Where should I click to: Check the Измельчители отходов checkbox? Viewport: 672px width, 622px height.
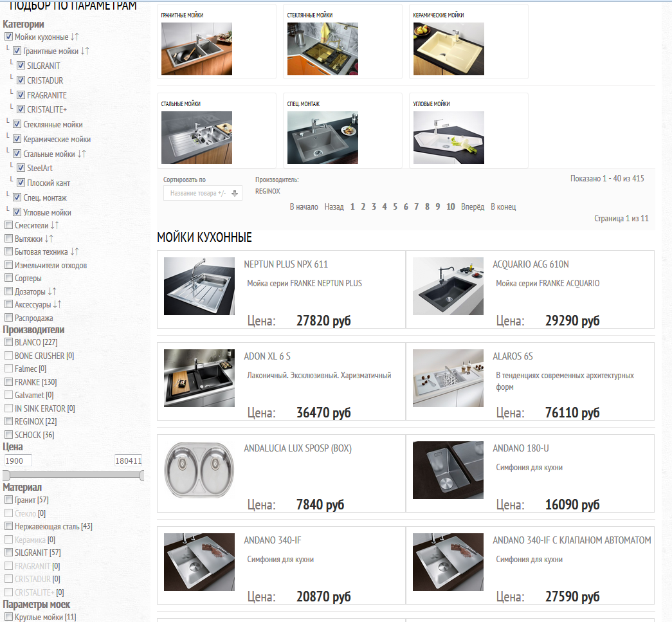click(8, 265)
